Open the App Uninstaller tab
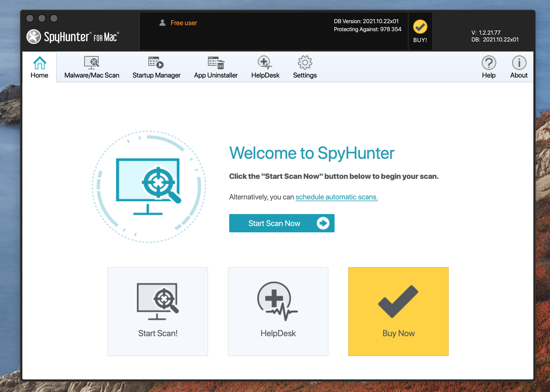This screenshot has height=392, width=550. 216,67
